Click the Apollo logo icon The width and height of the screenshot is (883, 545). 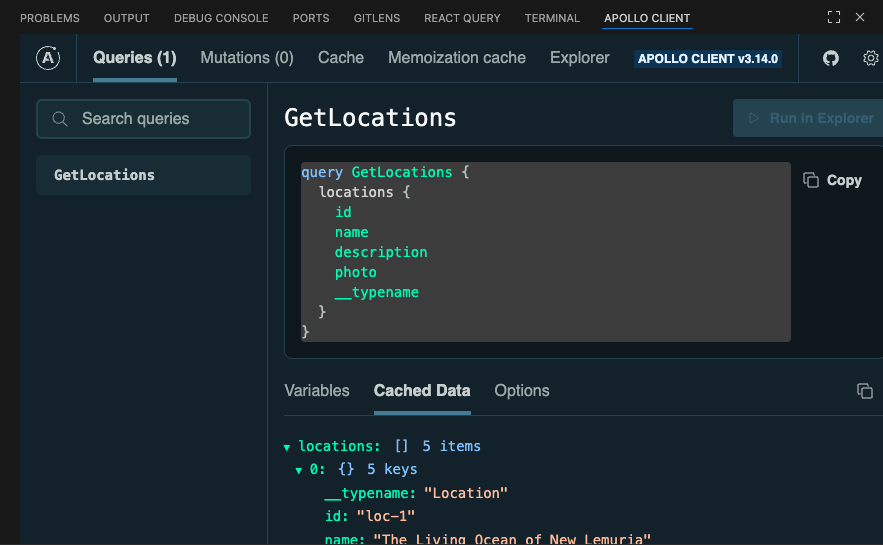tap(48, 58)
